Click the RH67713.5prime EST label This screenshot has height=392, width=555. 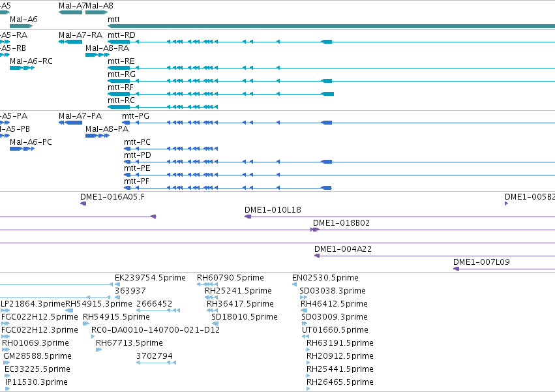click(129, 344)
